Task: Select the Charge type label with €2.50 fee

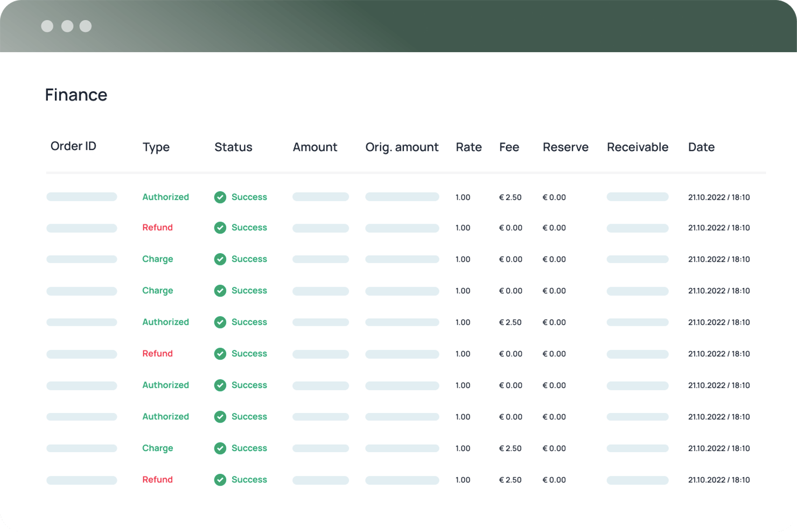Action: 158,449
